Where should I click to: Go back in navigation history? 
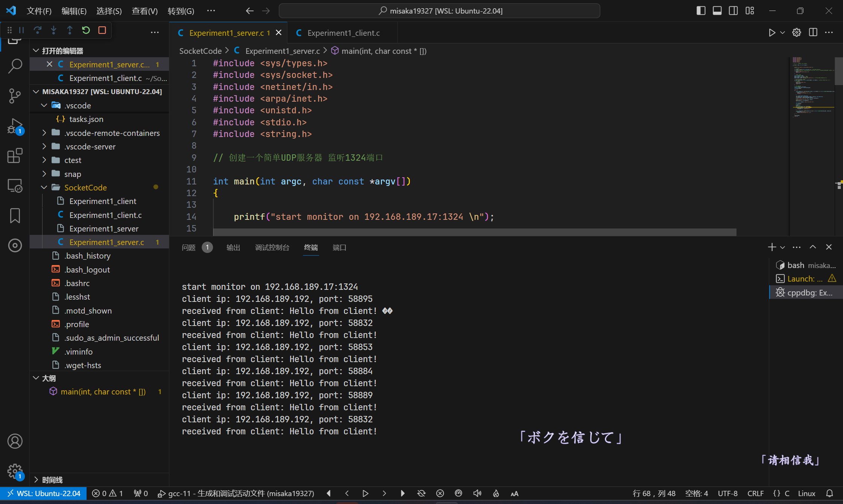pos(250,11)
